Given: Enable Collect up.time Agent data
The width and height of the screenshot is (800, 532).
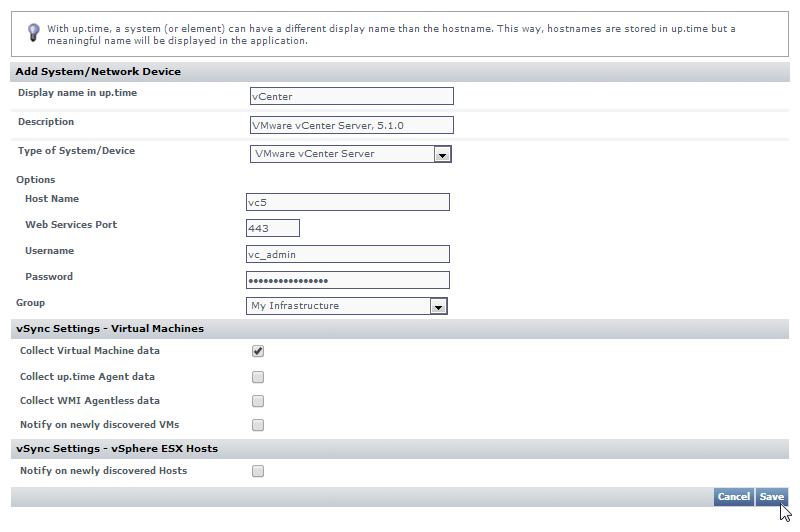Looking at the screenshot, I should [x=258, y=377].
